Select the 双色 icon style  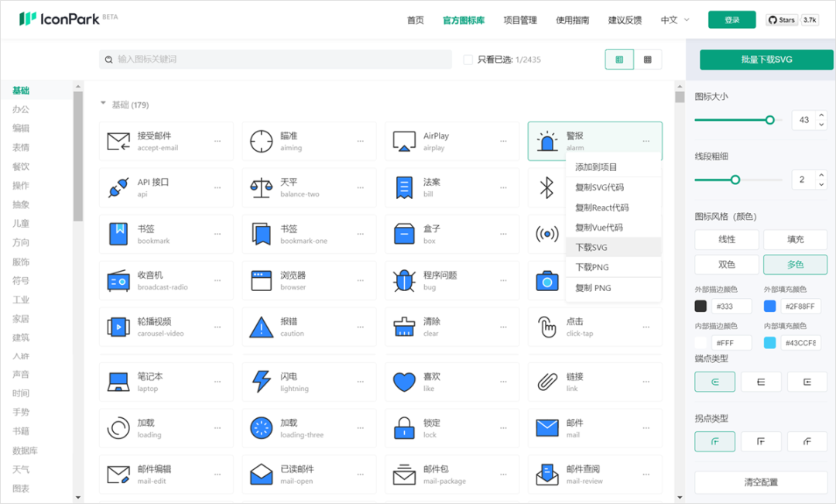(727, 265)
